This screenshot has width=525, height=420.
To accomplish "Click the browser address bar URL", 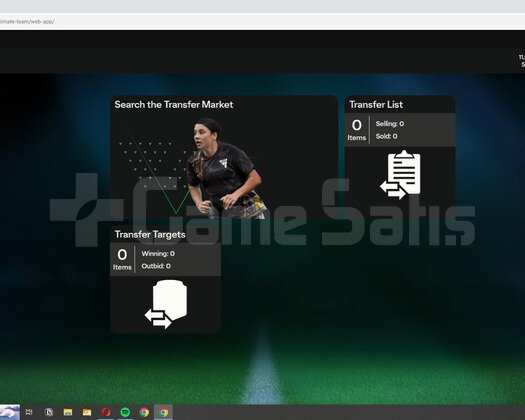I will [27, 21].
